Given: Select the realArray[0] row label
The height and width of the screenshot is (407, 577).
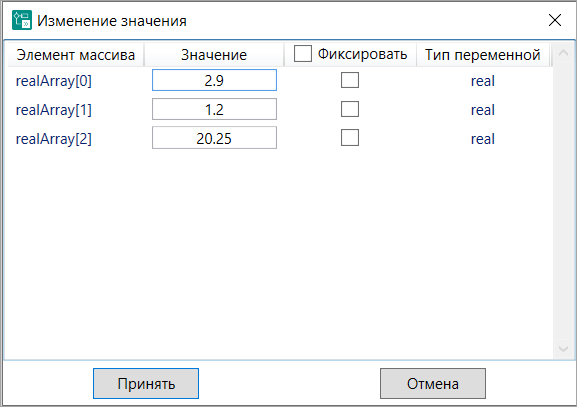Looking at the screenshot, I should (54, 81).
